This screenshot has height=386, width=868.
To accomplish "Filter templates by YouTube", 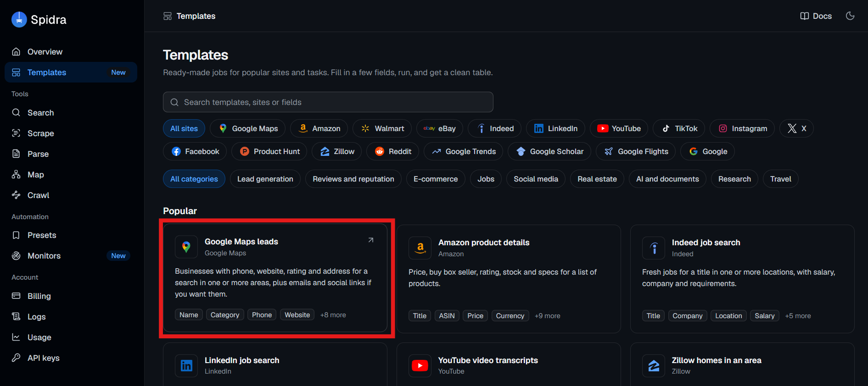I will click(619, 128).
